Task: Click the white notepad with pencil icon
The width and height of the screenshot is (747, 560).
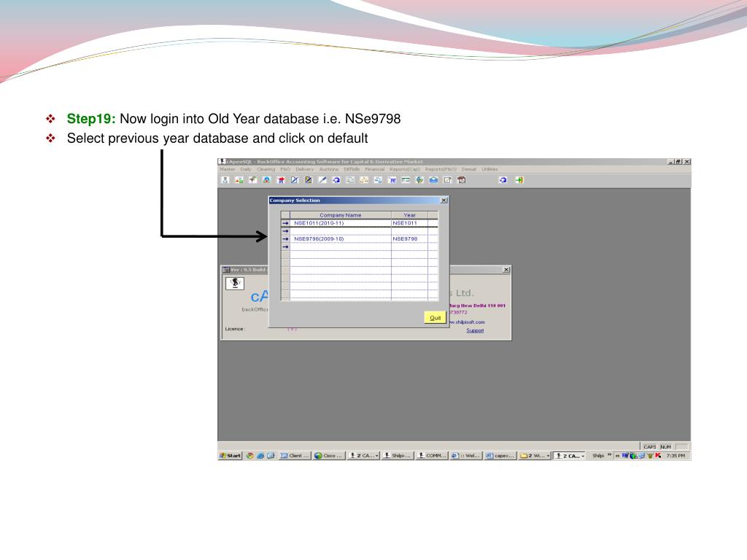Action: click(x=448, y=180)
